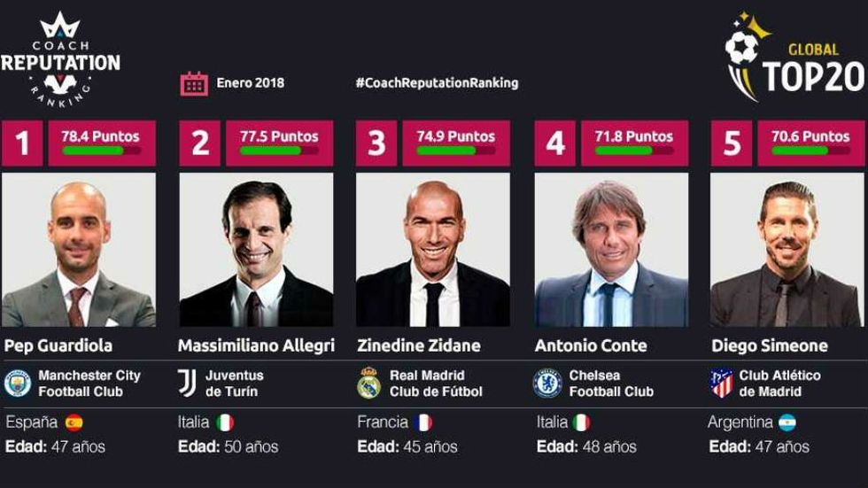This screenshot has width=868, height=488.
Task: Click the Enero 2018 date label
Action: tap(251, 83)
